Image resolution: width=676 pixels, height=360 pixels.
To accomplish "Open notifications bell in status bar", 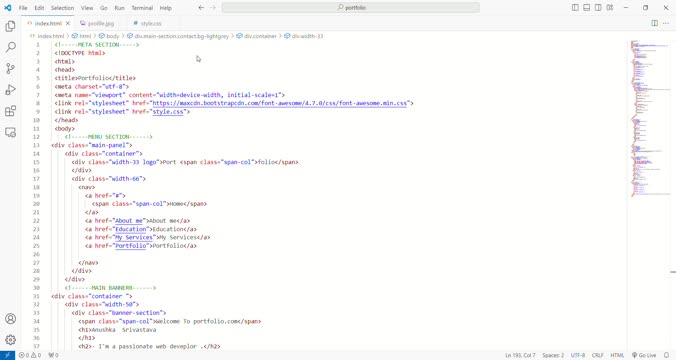I will pos(667,355).
